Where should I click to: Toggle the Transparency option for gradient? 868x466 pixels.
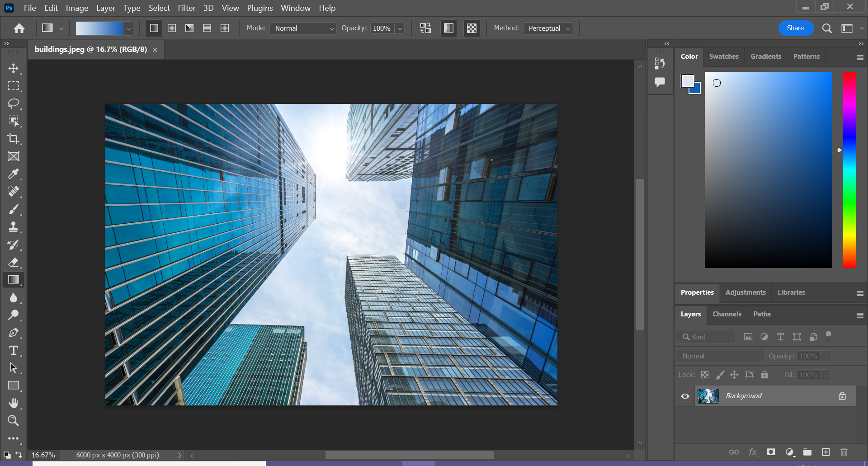[472, 28]
